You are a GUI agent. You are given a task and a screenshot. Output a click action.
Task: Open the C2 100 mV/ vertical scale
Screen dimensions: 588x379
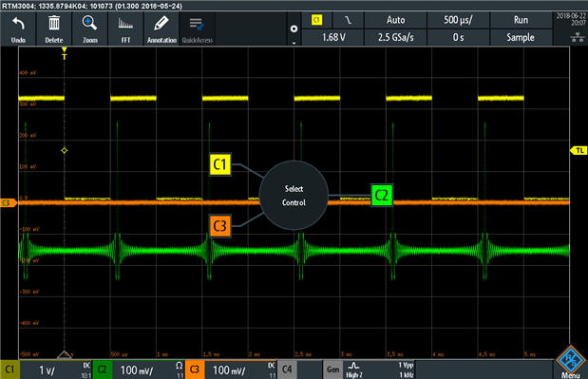tap(148, 370)
